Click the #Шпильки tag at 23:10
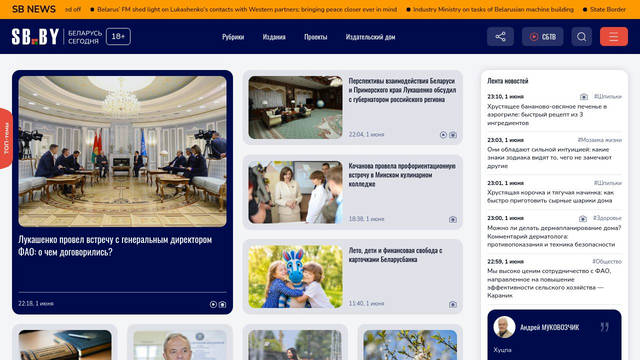The image size is (640, 360). (608, 96)
